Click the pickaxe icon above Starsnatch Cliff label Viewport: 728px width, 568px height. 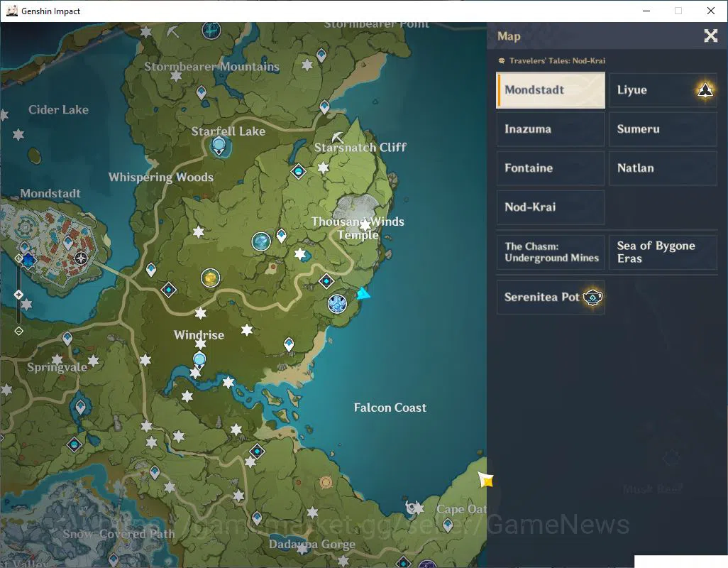click(338, 137)
